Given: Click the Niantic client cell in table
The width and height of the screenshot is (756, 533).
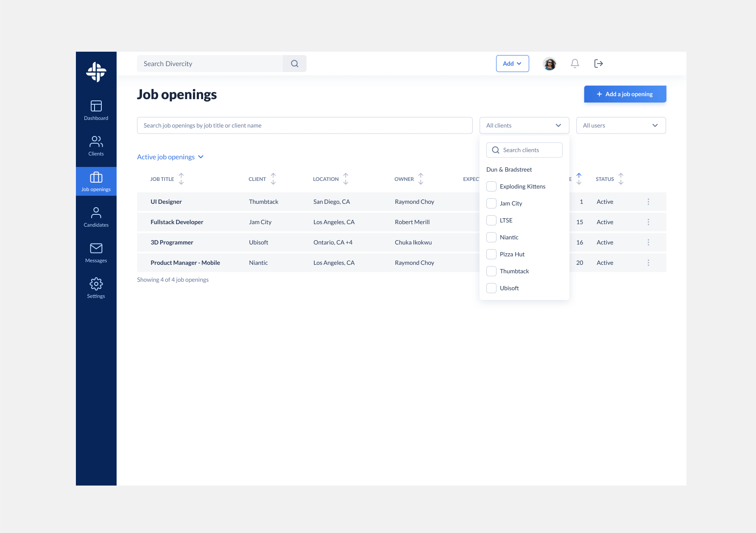Looking at the screenshot, I should [x=258, y=263].
